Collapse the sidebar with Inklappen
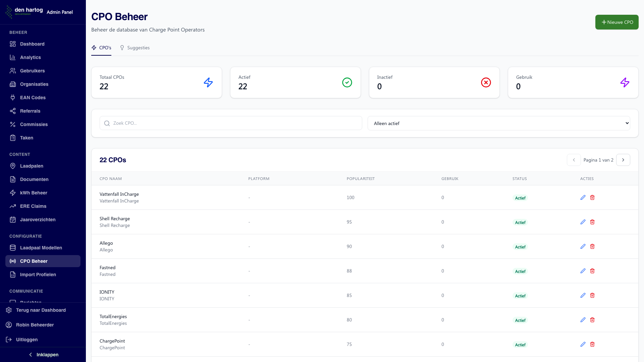Viewport: 644px width, 362px height. click(43, 355)
